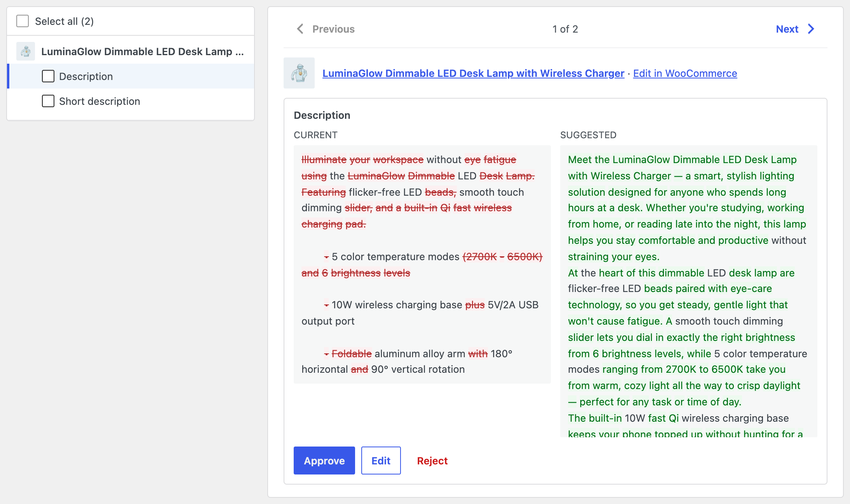The height and width of the screenshot is (504, 850).
Task: Open Edit in WooCommerce link
Action: 685,73
